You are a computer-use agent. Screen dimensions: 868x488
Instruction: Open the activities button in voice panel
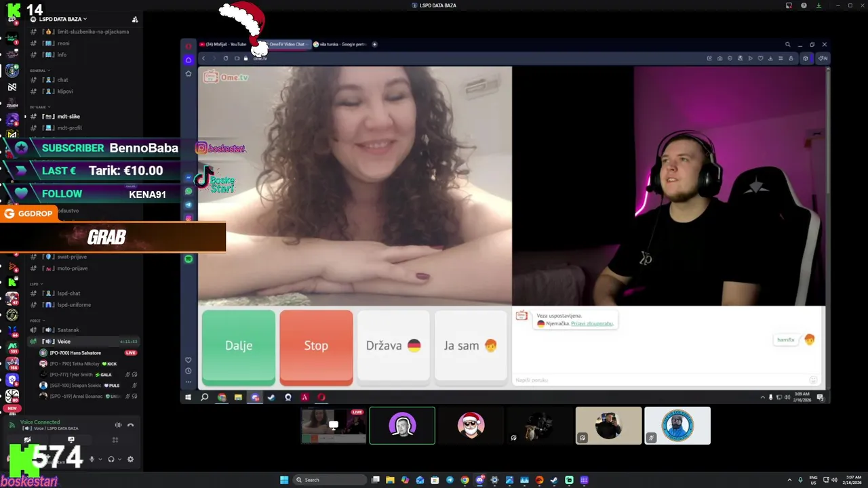coord(115,440)
